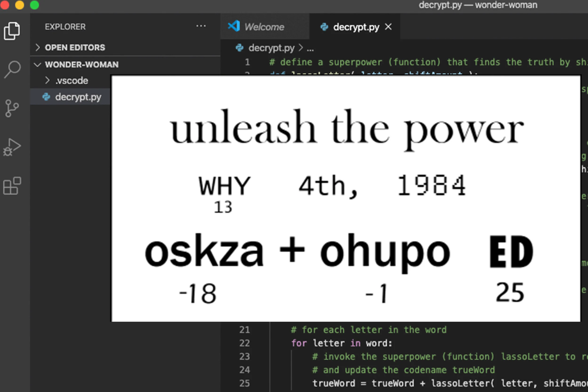Expand the .vscode folder
Screen dimensions: 588x392
click(47, 80)
